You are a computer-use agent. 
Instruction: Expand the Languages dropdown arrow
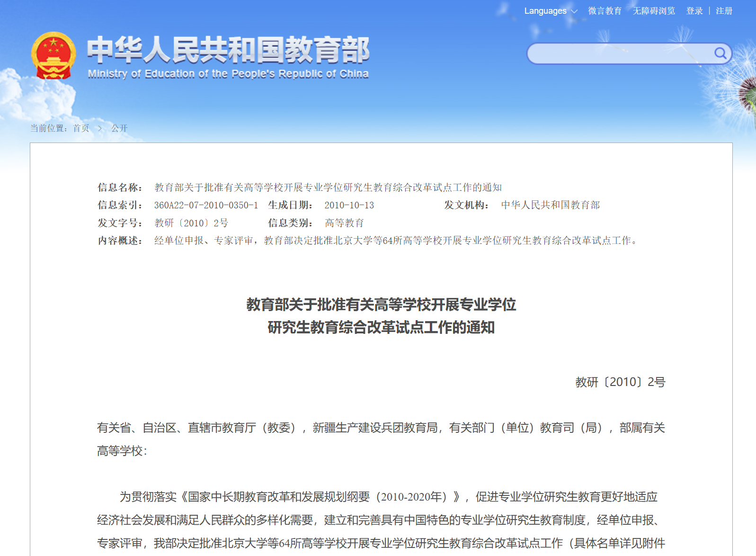coord(574,11)
